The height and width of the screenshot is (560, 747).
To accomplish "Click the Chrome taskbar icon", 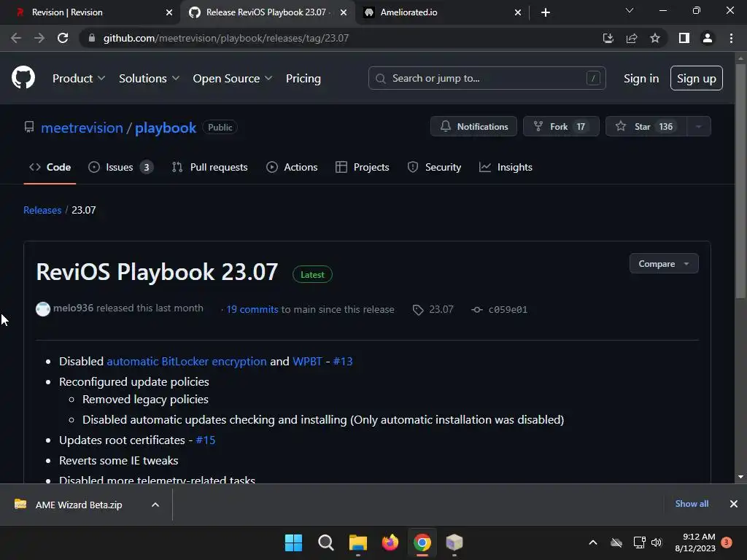I will 422,542.
